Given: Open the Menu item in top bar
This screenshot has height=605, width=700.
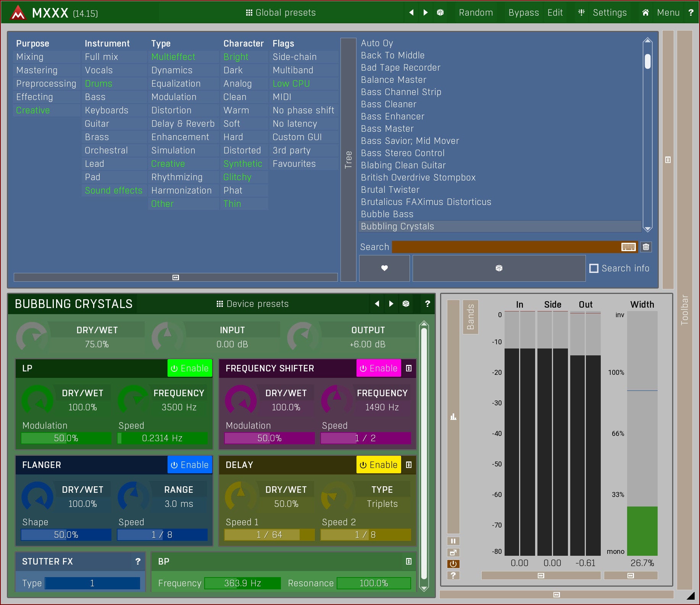Looking at the screenshot, I should pyautogui.click(x=668, y=13).
